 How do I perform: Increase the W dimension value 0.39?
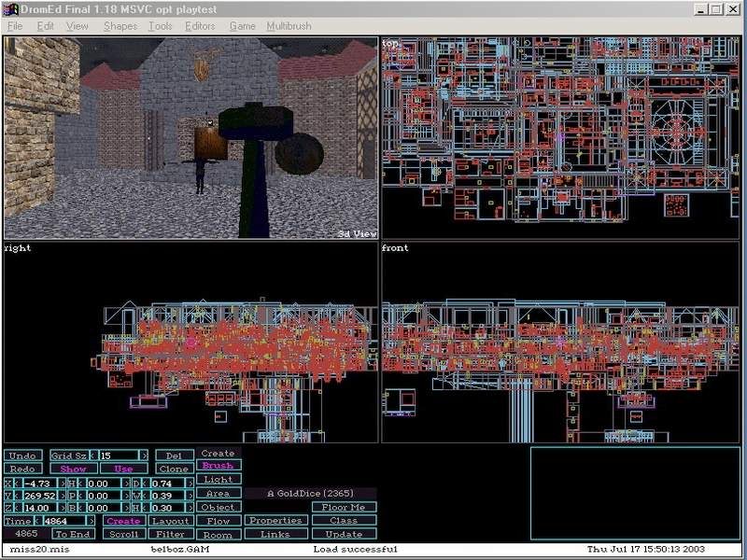pos(190,496)
